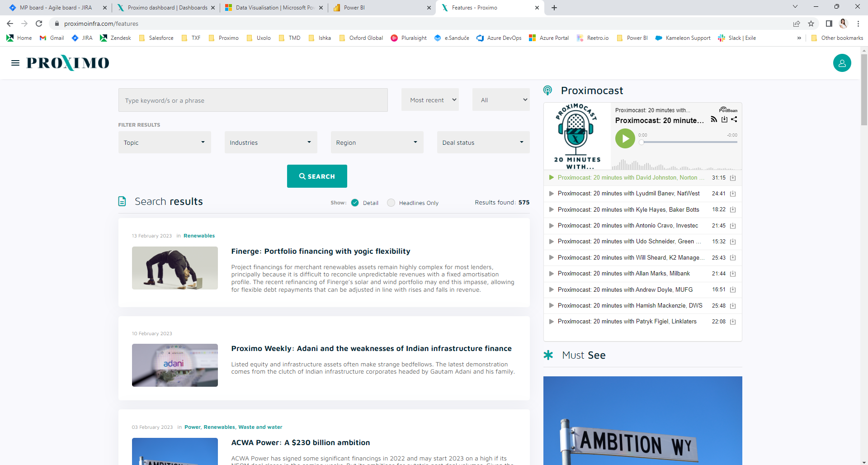Play the Lyudmil Banev, NatWest episode
The width and height of the screenshot is (868, 465).
(551, 194)
